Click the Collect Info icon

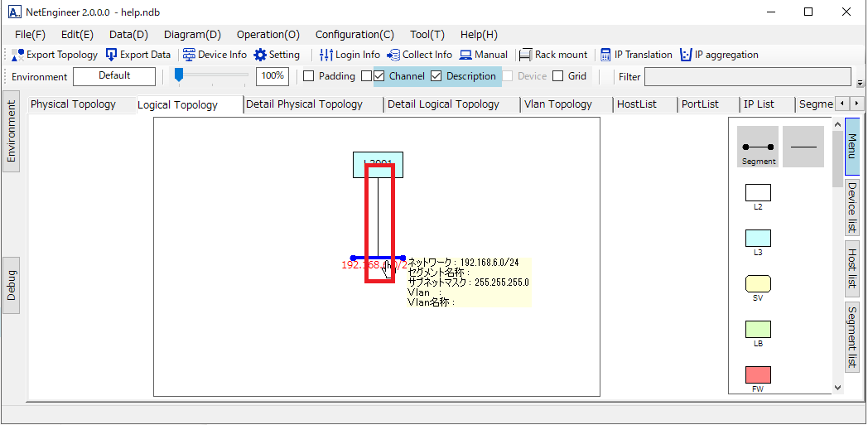[394, 55]
